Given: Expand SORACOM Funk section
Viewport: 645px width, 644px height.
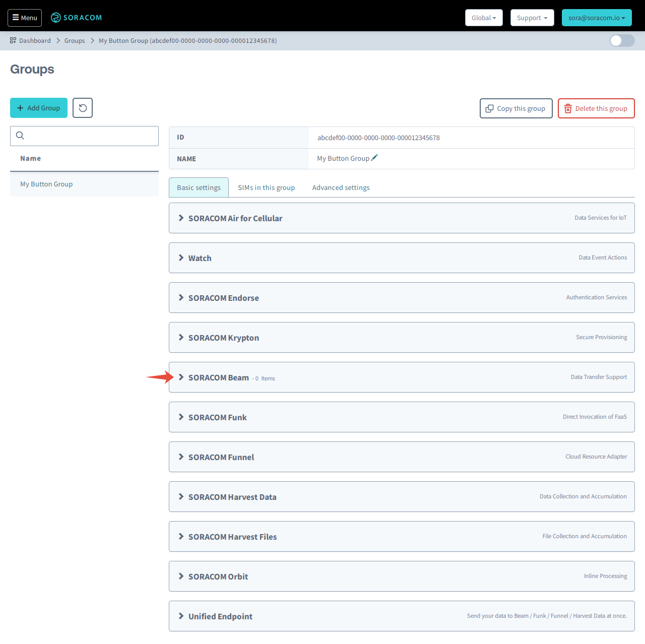Looking at the screenshot, I should coord(402,417).
